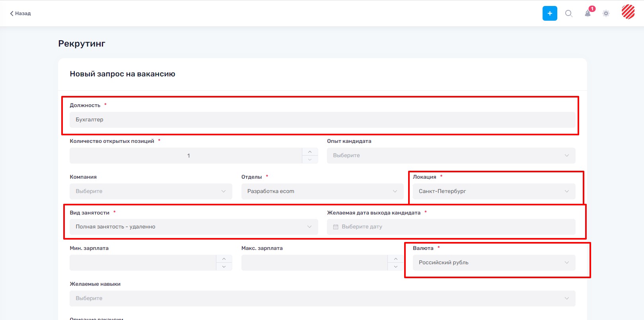Click the blue plus add button
Screen dimensions: 644x320
tap(550, 13)
